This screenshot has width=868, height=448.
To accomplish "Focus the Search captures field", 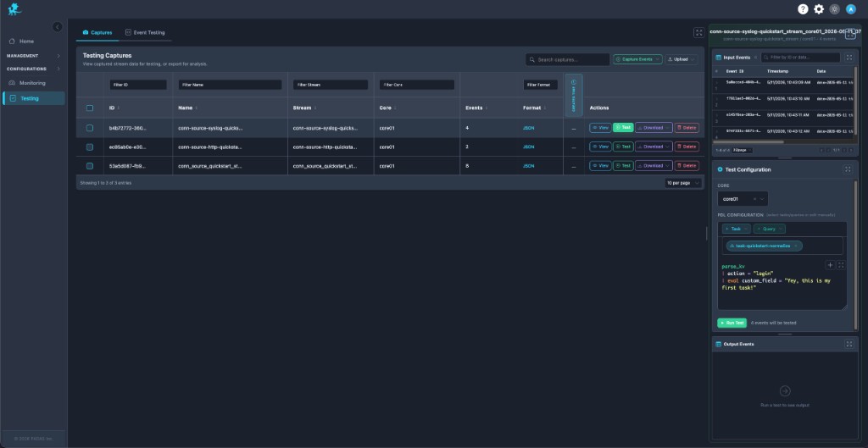I will (567, 59).
